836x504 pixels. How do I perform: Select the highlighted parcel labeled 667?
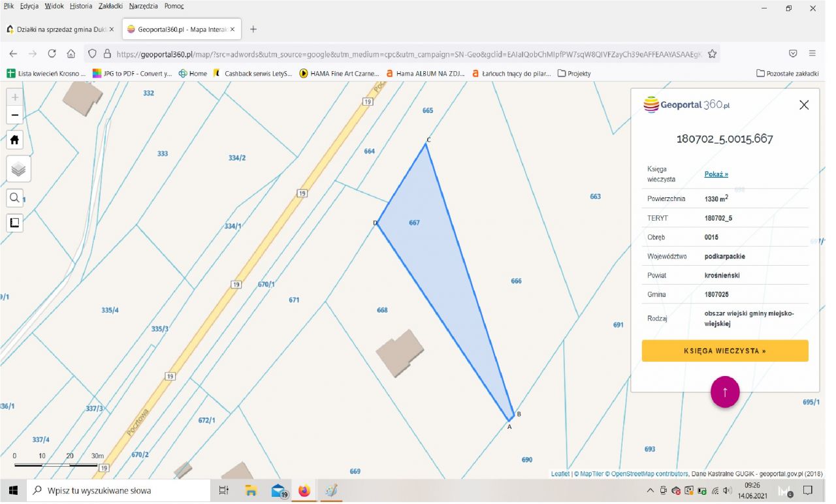pos(414,223)
